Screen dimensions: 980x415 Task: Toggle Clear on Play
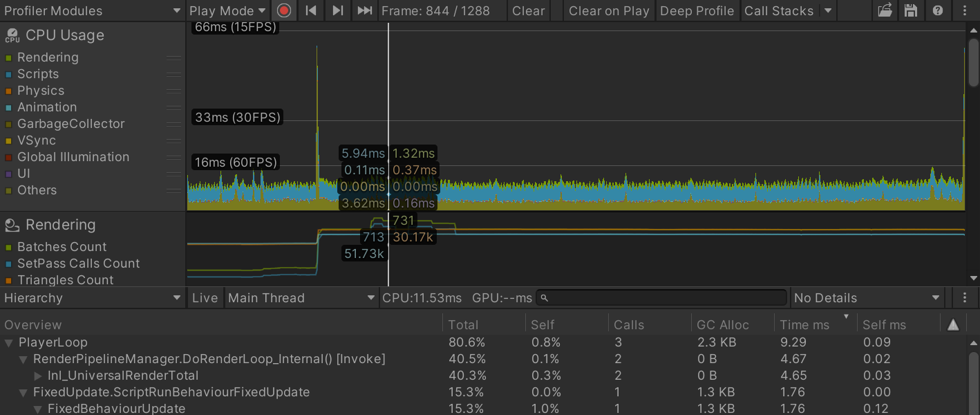tap(608, 10)
